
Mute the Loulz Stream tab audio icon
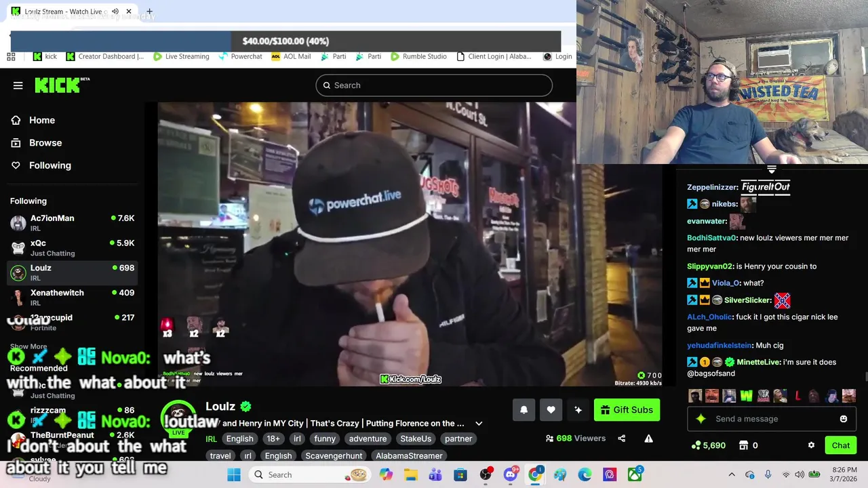pos(115,12)
